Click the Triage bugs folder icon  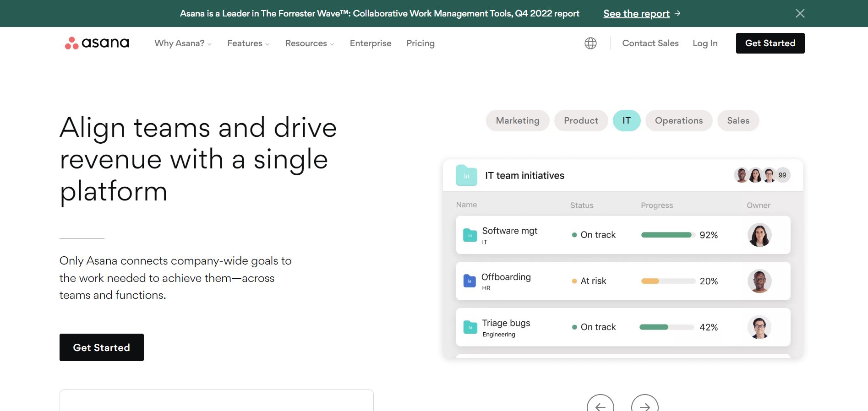pyautogui.click(x=470, y=327)
